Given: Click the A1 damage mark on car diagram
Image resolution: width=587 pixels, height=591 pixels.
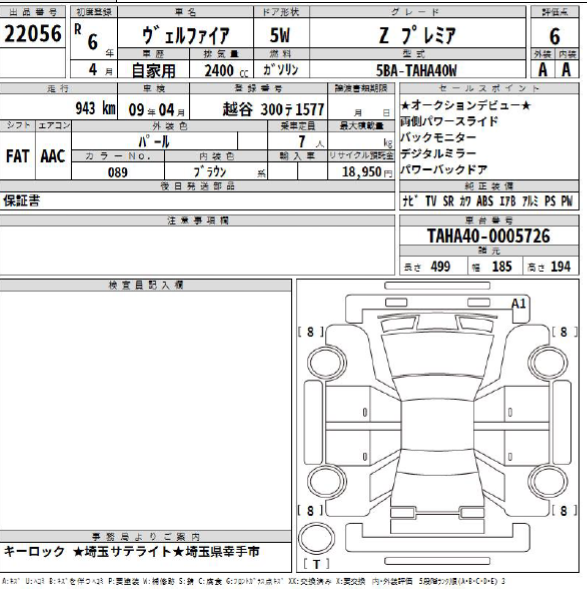Looking at the screenshot, I should point(518,303).
